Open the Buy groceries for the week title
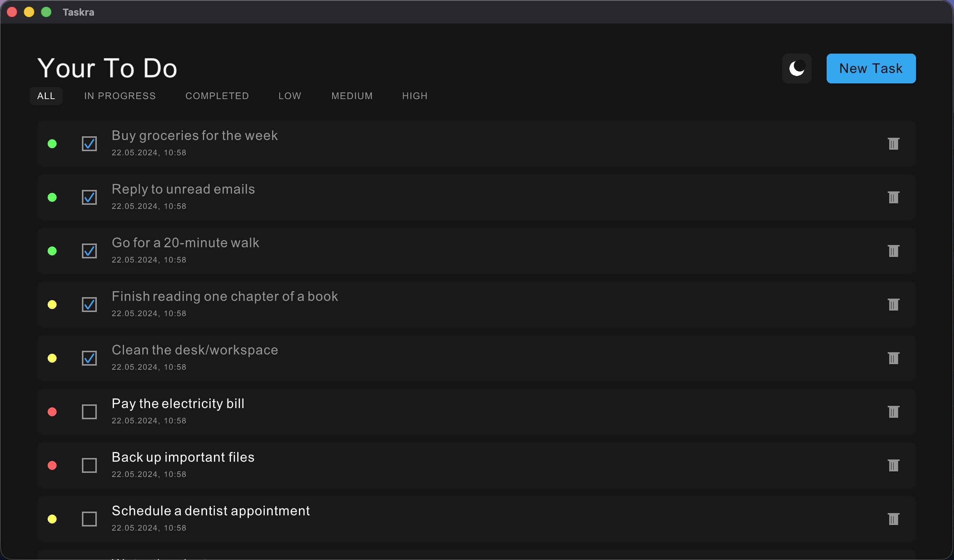Screen dimensions: 954x560 195,136
